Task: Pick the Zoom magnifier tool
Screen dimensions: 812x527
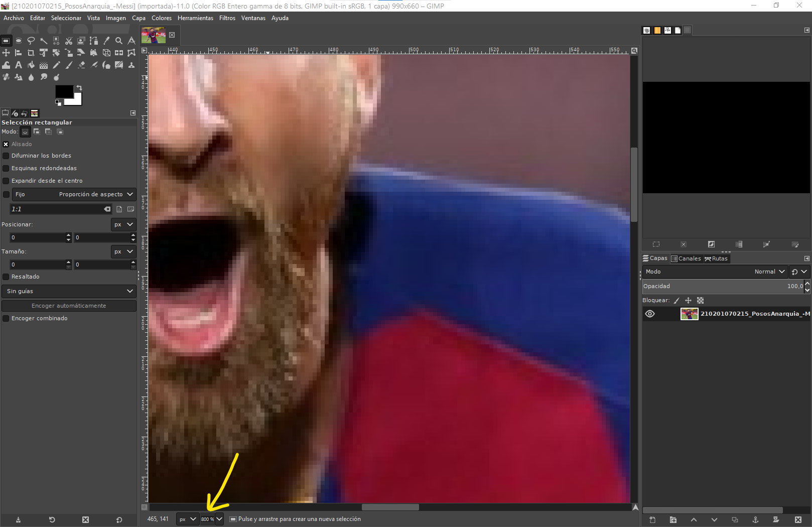Action: [x=119, y=41]
